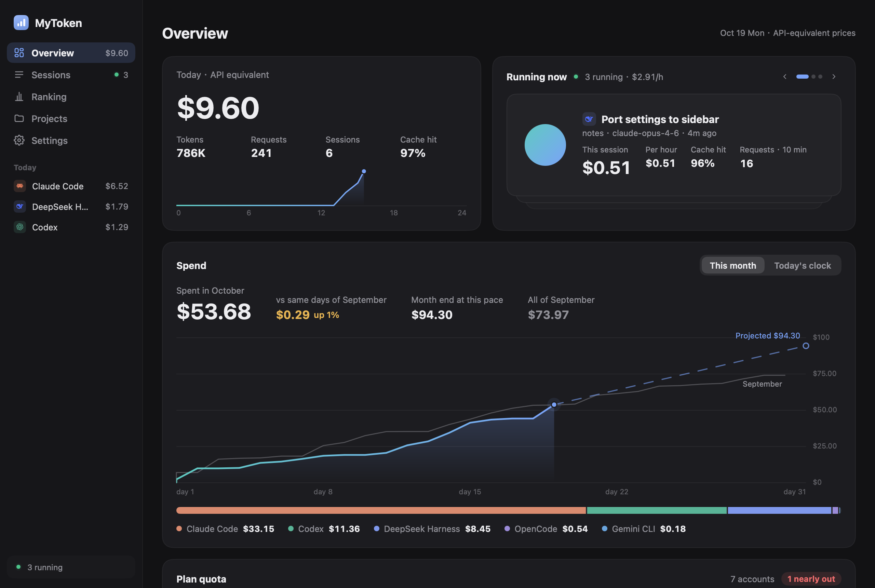Click the Projects folder icon
Screen dimensions: 875x588
pos(19,119)
